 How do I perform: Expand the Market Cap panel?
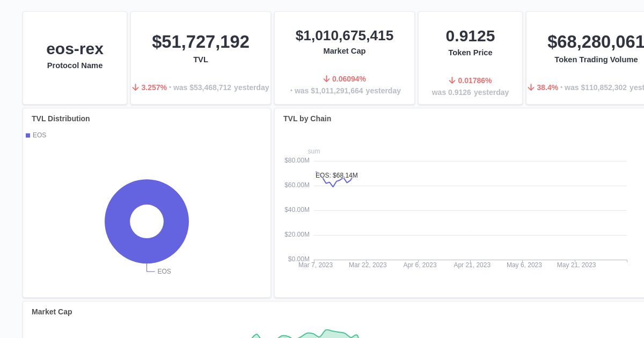click(52, 312)
